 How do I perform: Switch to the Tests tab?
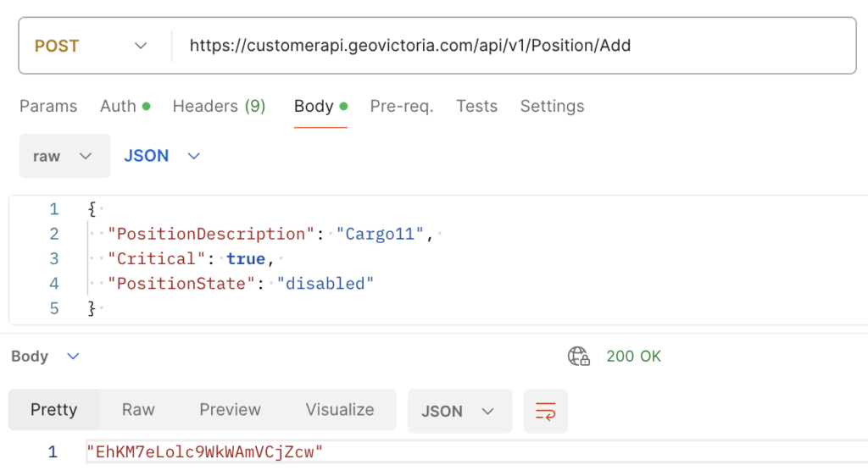point(476,106)
